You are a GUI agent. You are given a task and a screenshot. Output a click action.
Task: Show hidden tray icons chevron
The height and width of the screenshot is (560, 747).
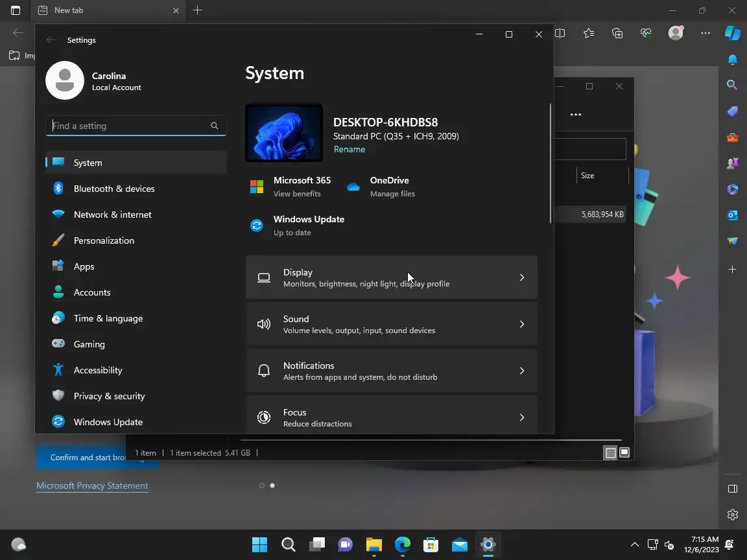(x=635, y=544)
